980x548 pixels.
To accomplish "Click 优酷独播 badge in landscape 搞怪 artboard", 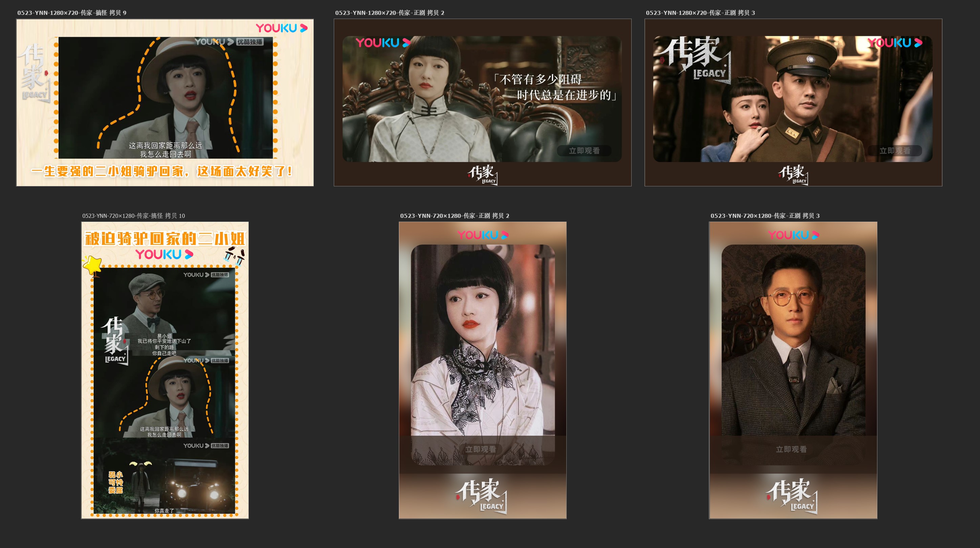I will click(249, 42).
